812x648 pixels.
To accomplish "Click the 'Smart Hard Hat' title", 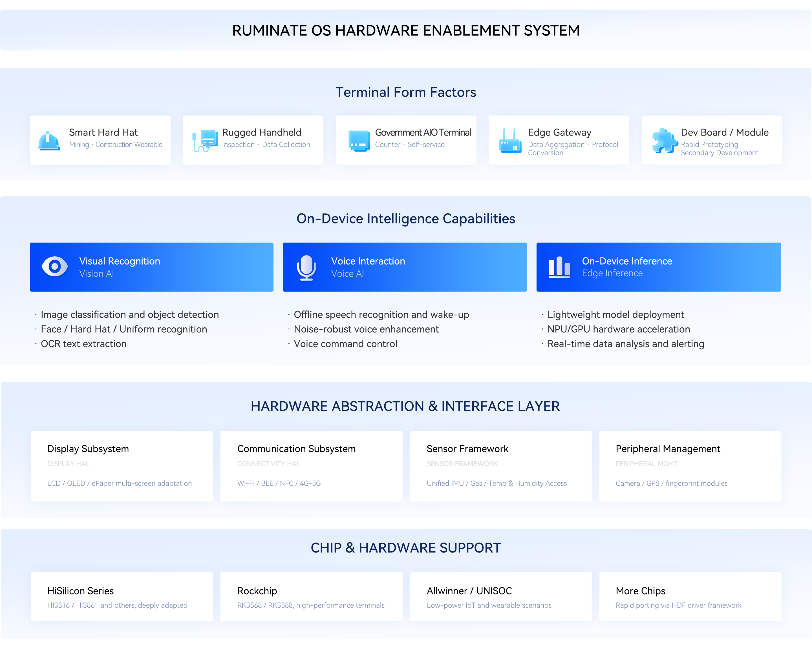I will click(x=103, y=132).
